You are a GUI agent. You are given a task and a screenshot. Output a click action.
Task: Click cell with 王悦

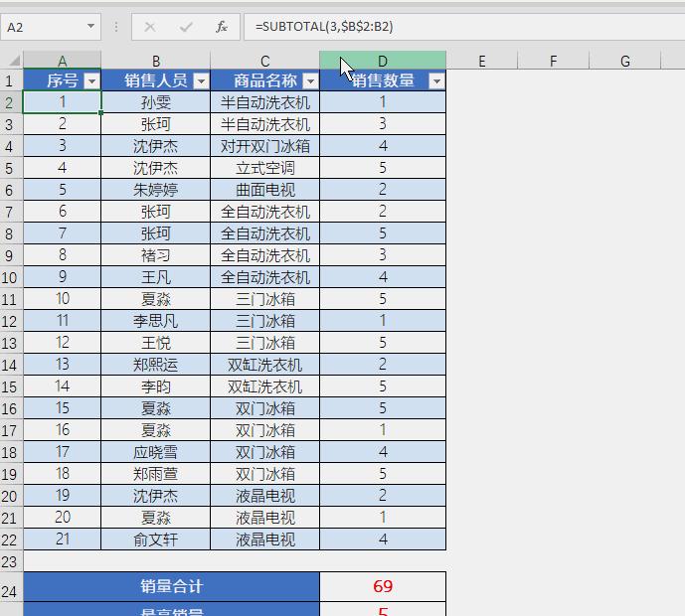point(155,343)
